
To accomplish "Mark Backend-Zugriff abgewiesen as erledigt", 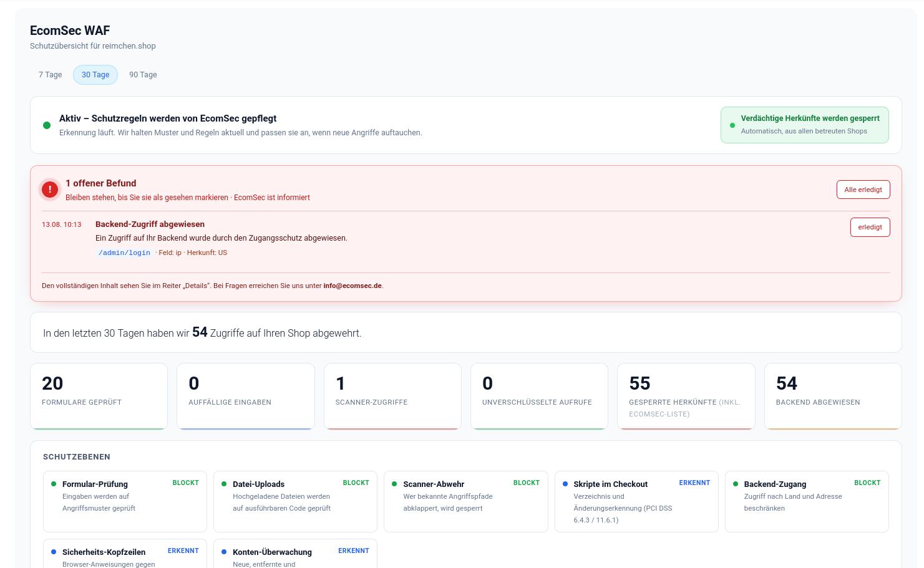I will tap(870, 227).
